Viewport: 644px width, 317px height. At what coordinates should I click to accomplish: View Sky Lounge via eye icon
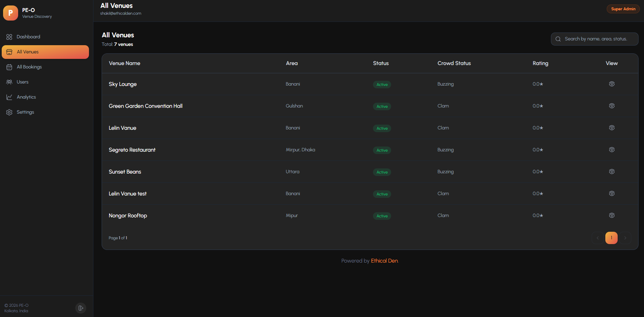[612, 84]
